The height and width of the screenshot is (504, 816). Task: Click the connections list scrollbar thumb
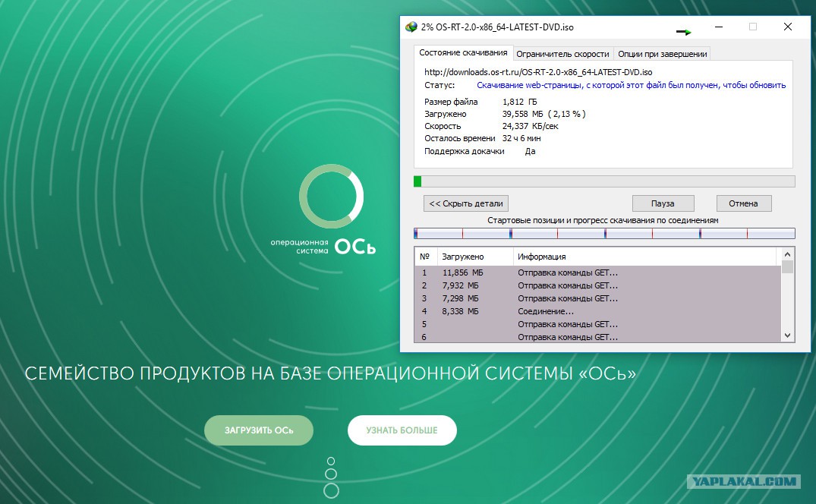coord(787,267)
